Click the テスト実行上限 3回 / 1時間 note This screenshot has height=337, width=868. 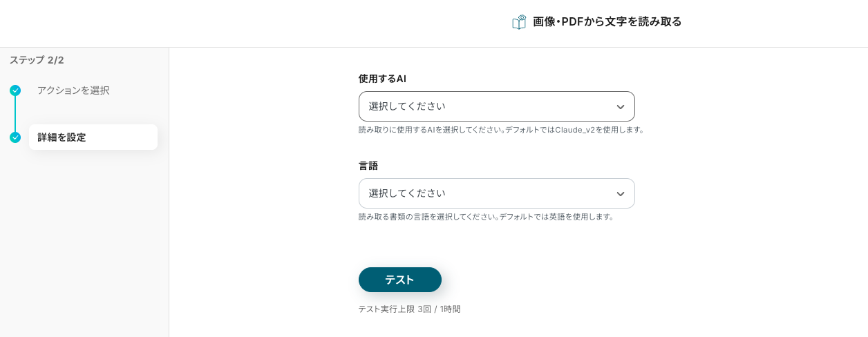[x=409, y=309]
